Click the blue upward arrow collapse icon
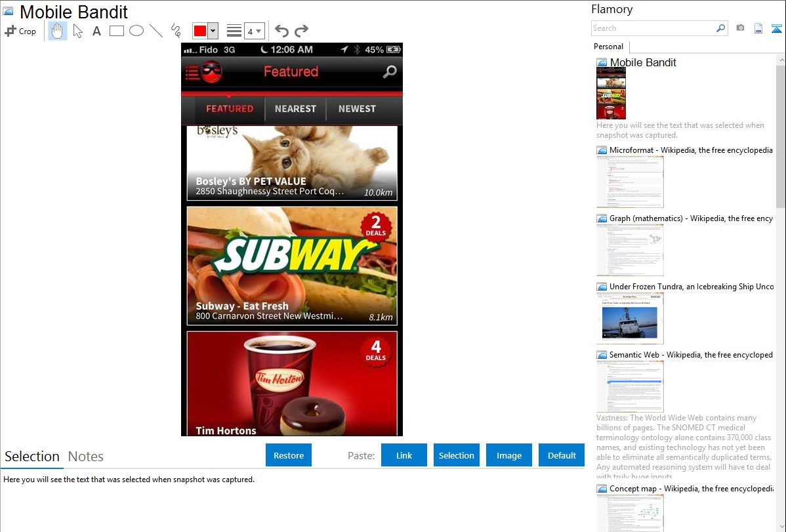Image resolution: width=786 pixels, height=532 pixels. [776, 28]
